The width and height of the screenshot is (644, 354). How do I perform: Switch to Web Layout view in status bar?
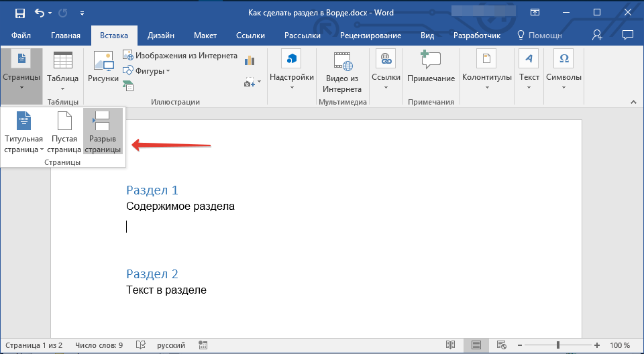click(502, 345)
